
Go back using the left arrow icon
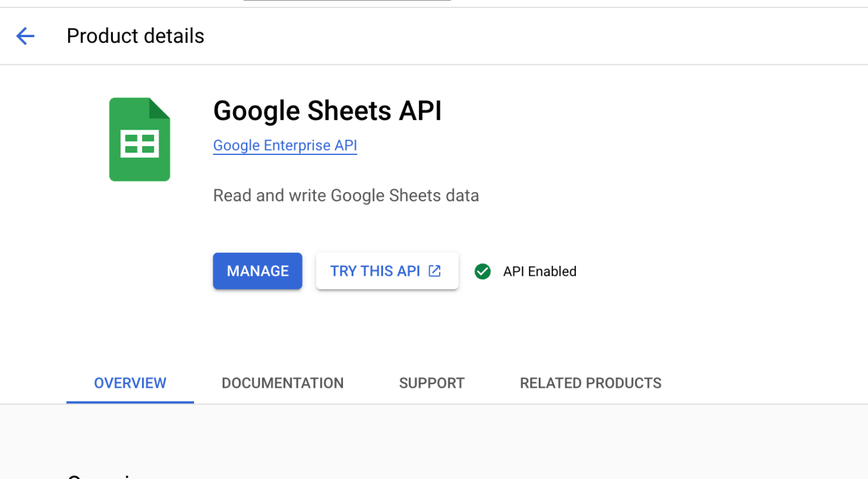[x=25, y=36]
